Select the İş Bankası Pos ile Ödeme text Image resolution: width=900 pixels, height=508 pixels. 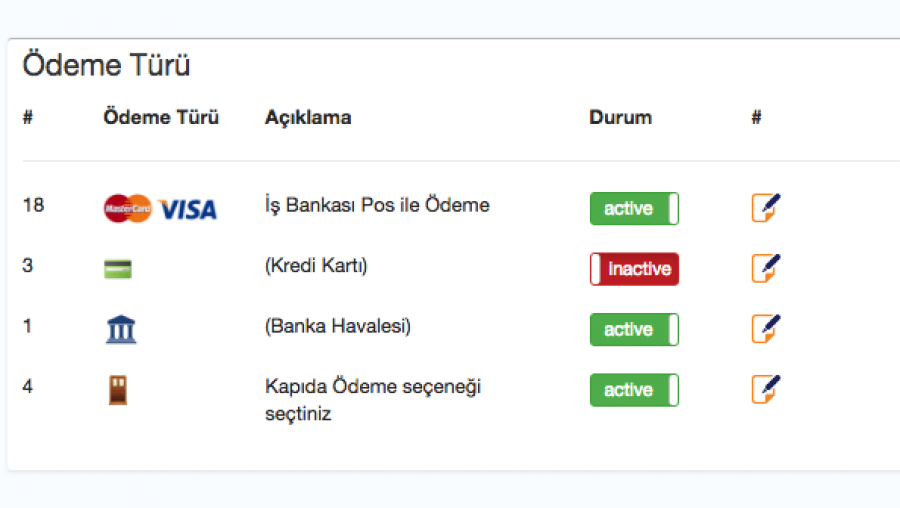(377, 206)
